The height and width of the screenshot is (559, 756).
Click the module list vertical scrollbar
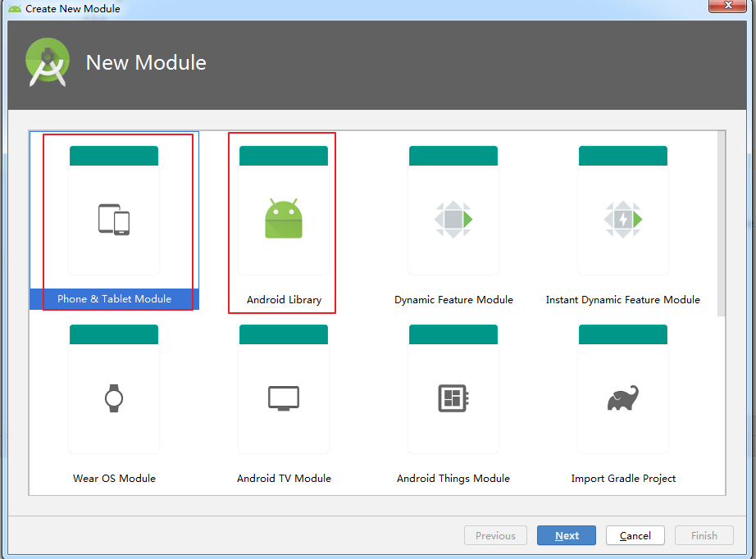click(722, 224)
